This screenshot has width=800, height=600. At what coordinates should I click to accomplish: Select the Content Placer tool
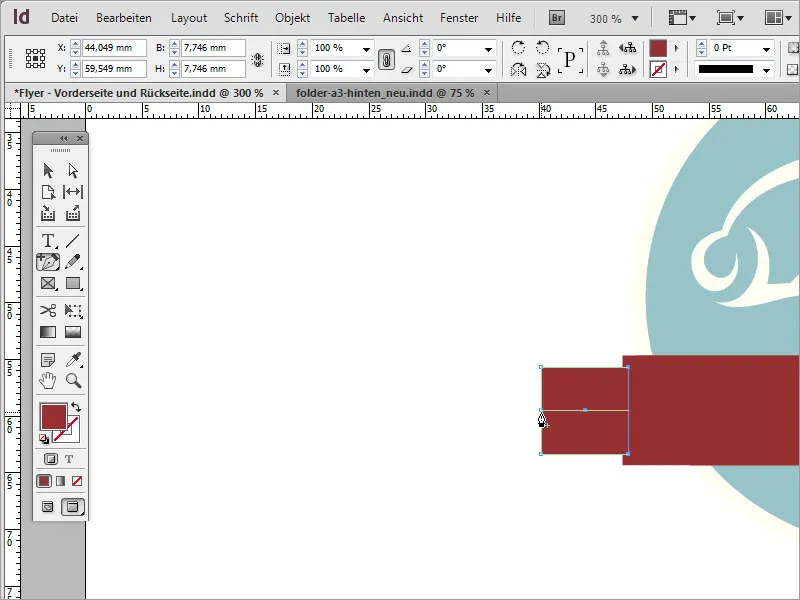click(73, 213)
